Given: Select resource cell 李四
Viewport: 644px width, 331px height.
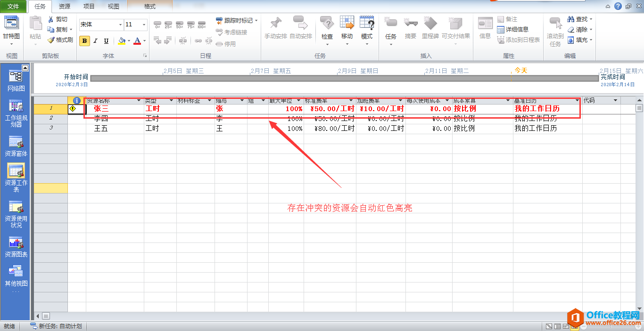Looking at the screenshot, I should pyautogui.click(x=115, y=119).
